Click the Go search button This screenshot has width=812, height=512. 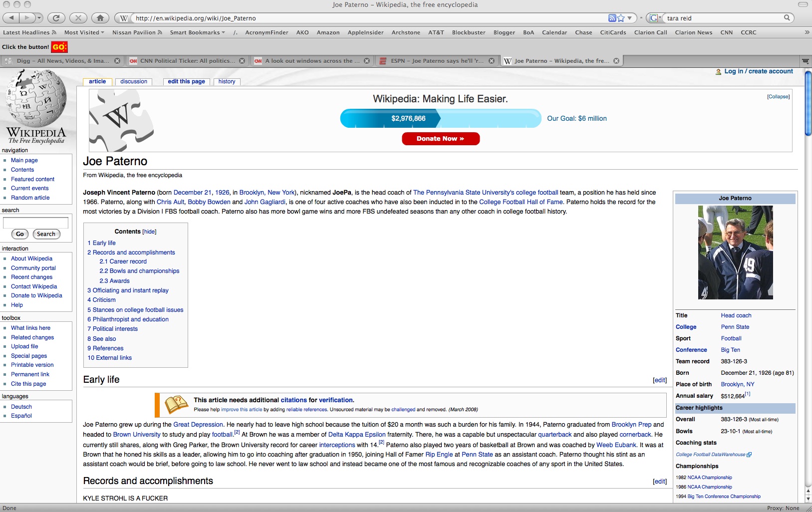point(20,234)
